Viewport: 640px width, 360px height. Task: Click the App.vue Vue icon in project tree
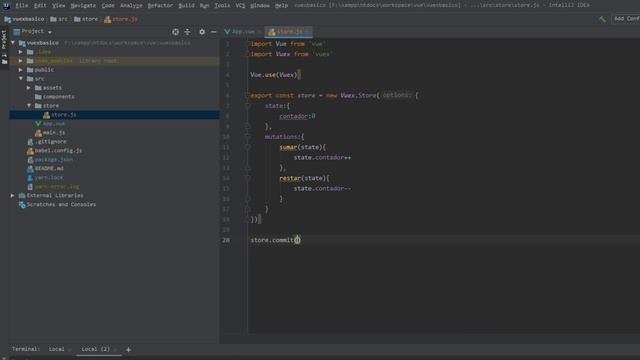pyautogui.click(x=38, y=123)
